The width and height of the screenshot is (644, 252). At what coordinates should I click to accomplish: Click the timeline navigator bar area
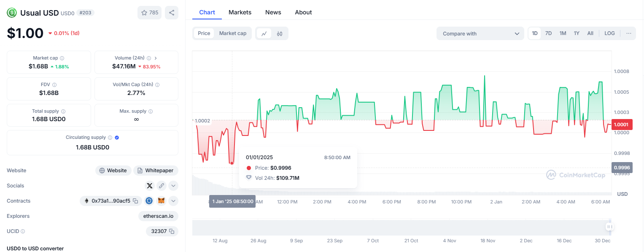click(401, 228)
